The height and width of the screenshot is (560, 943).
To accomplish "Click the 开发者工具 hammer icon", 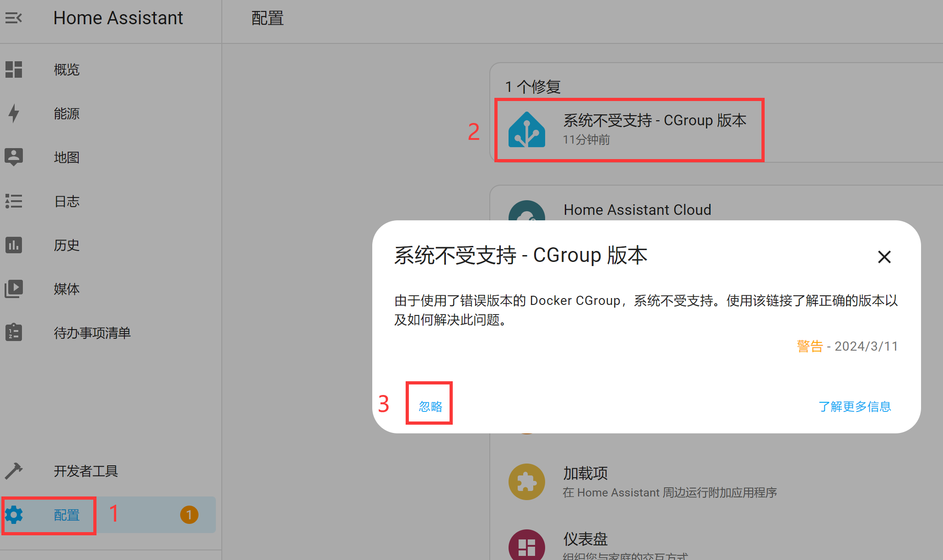I will 14,471.
